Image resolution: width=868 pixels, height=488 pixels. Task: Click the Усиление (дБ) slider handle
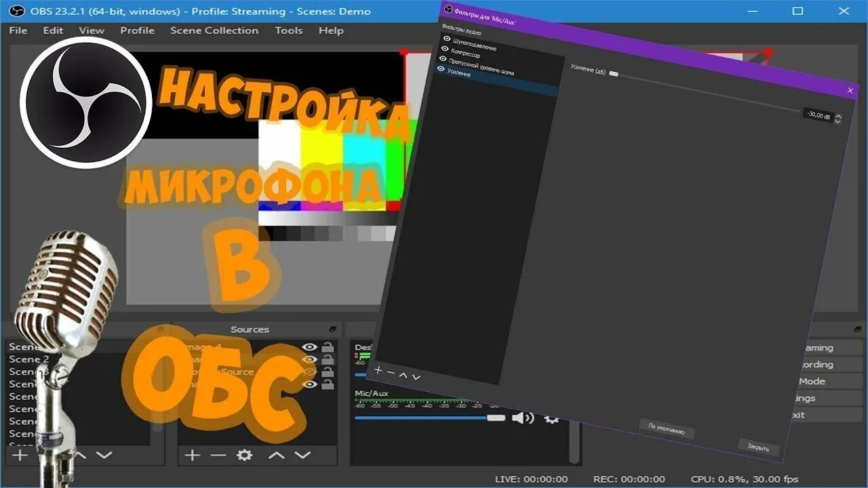614,74
